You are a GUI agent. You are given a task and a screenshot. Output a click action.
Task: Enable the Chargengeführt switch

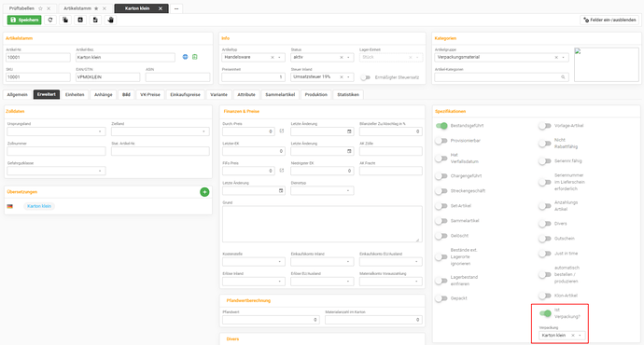441,176
